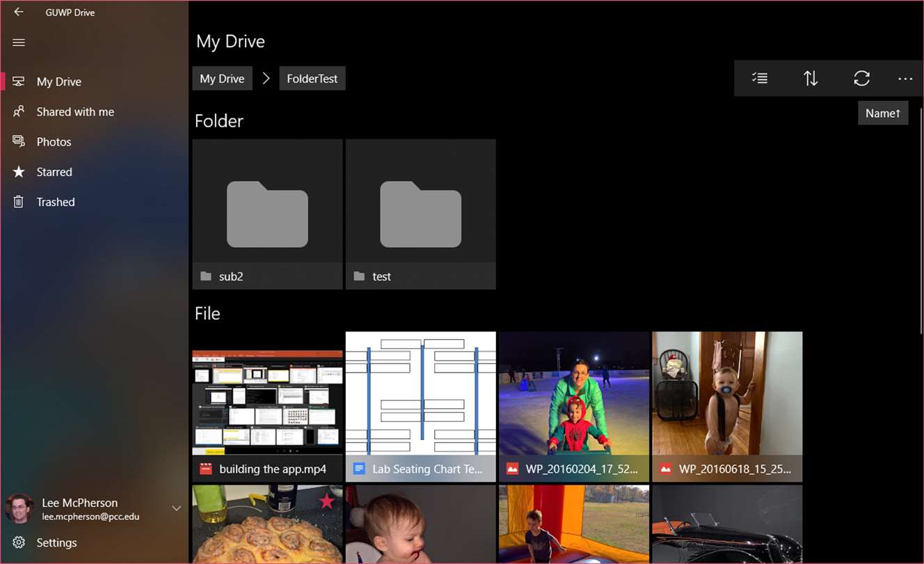Viewport: 924px width, 564px height.
Task: Click the breadcrumb chevron after My Drive
Action: pyautogui.click(x=266, y=79)
